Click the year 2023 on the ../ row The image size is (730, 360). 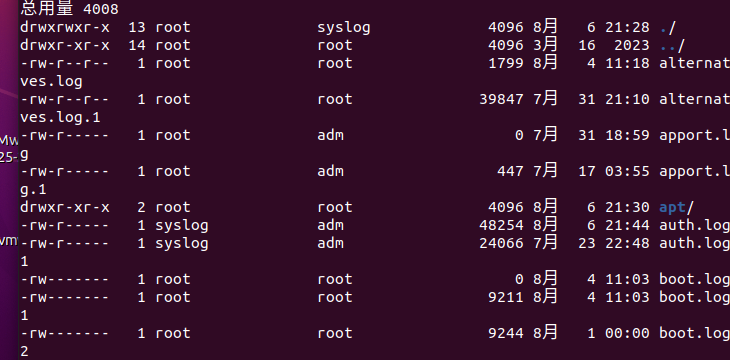click(632, 46)
